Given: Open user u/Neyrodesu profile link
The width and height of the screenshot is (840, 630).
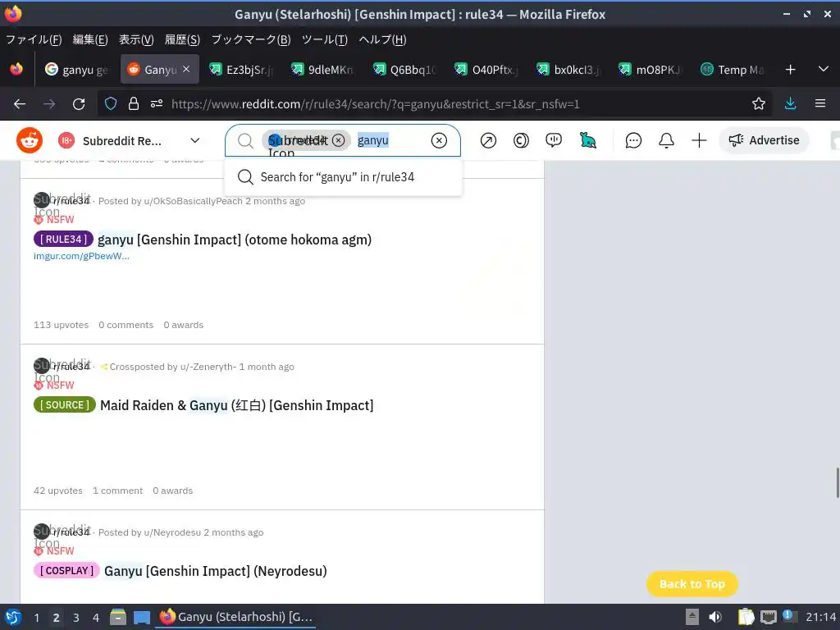Looking at the screenshot, I should (x=172, y=532).
